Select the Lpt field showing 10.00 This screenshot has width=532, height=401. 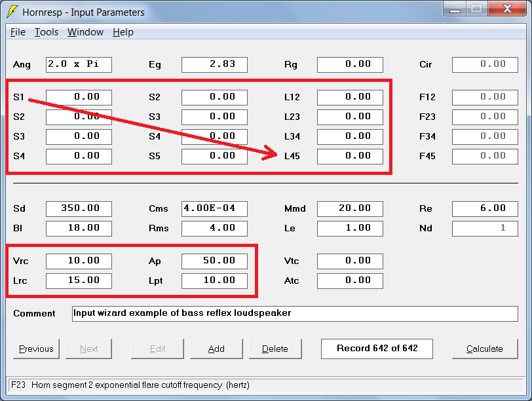[x=214, y=281]
